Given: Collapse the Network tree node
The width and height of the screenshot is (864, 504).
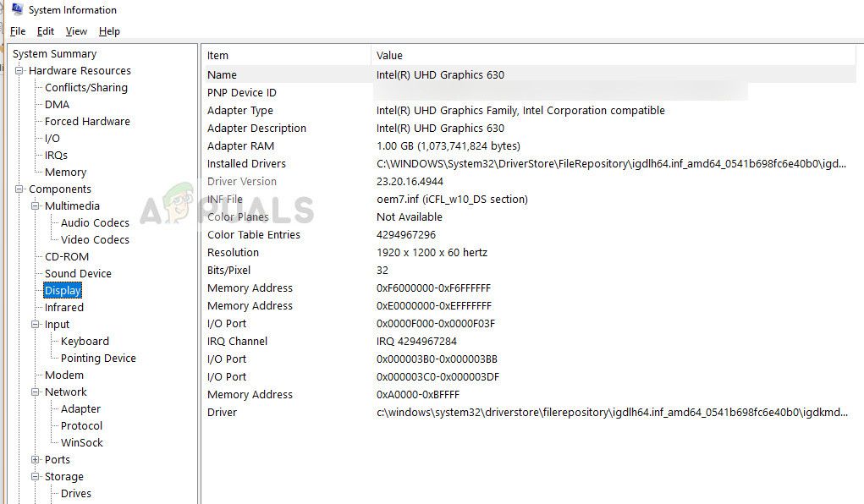Looking at the screenshot, I should tap(36, 392).
